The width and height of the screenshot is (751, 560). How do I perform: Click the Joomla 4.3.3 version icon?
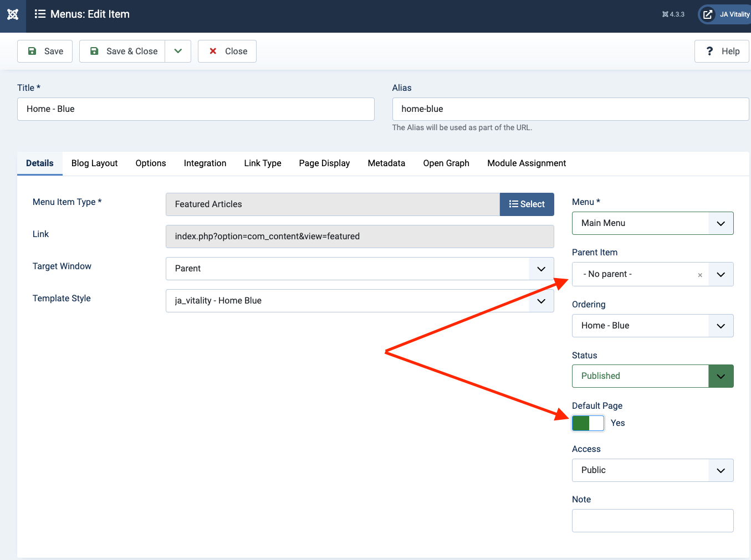673,14
